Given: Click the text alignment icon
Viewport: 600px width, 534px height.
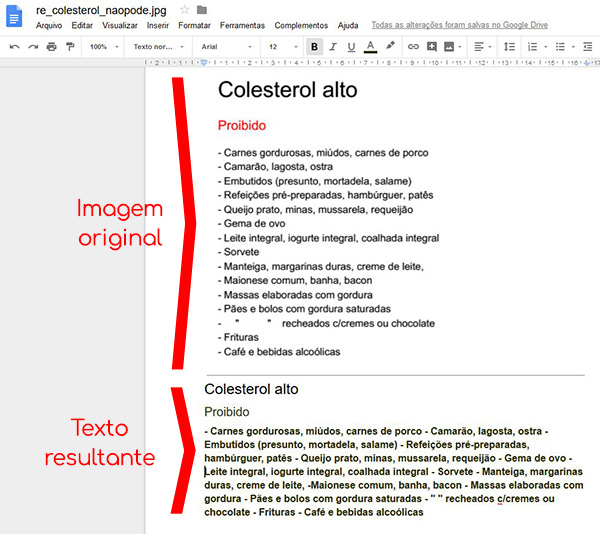Looking at the screenshot, I should [479, 47].
